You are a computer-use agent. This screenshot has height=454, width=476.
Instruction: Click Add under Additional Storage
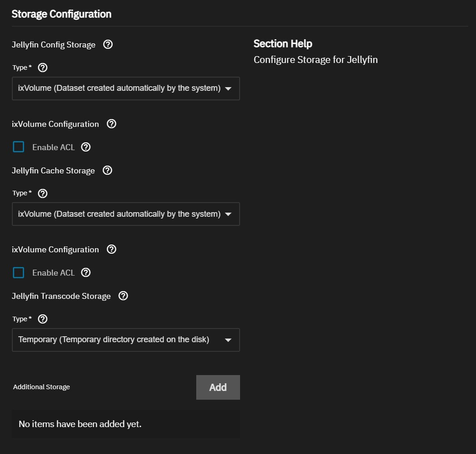point(218,387)
